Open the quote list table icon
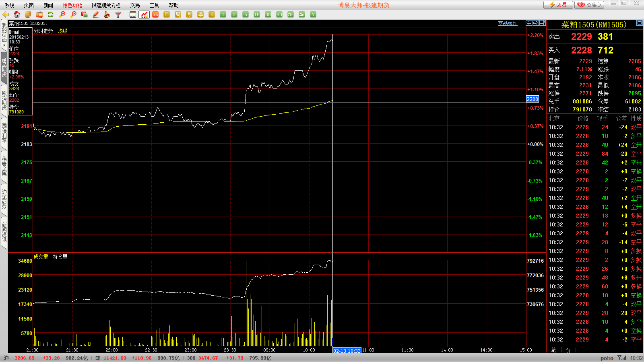Viewport: 644px width, 362px height. tap(133, 14)
